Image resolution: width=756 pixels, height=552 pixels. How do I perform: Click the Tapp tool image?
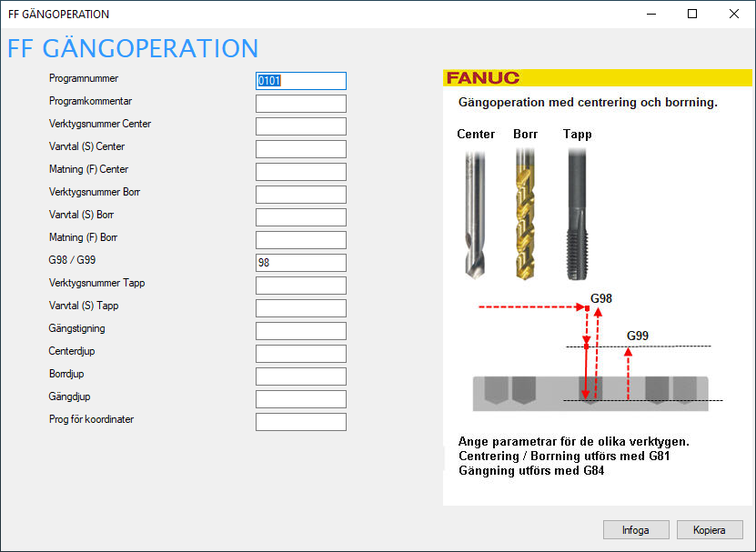tap(577, 214)
